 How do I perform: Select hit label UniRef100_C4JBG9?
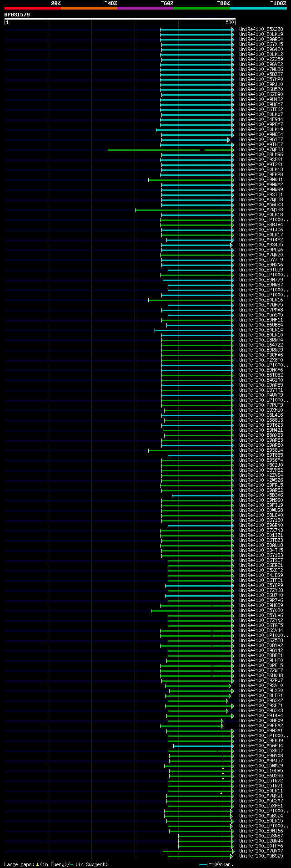(261, 575)
